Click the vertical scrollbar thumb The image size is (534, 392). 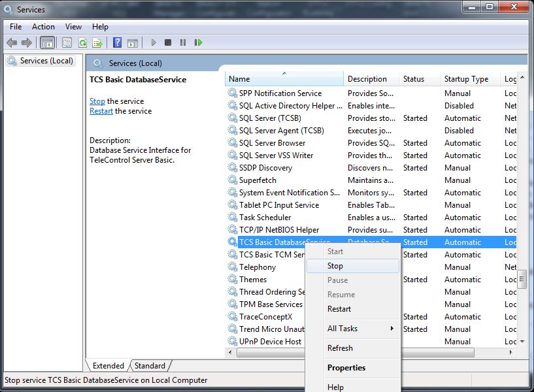pos(522,280)
